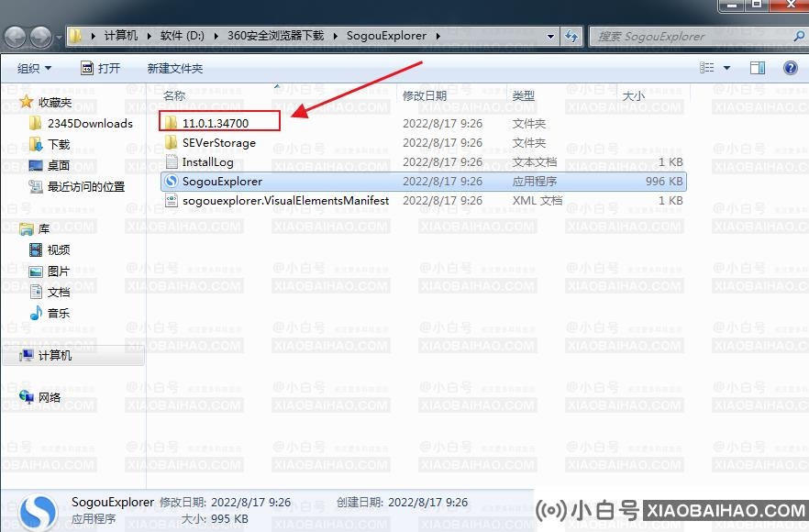Select 网络 in the sidebar
Screen dimensions: 809x532
point(50,397)
